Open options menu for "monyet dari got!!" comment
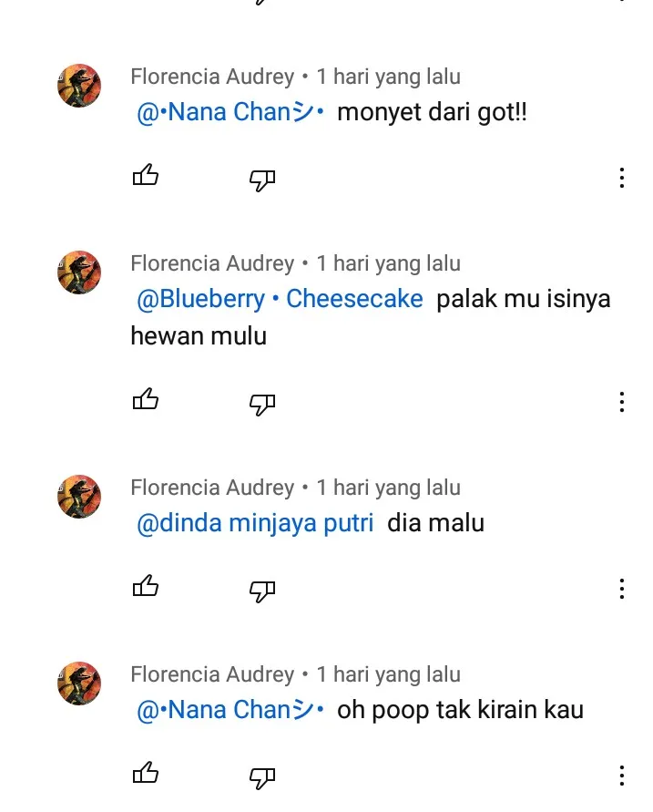653x812 pixels. click(621, 178)
